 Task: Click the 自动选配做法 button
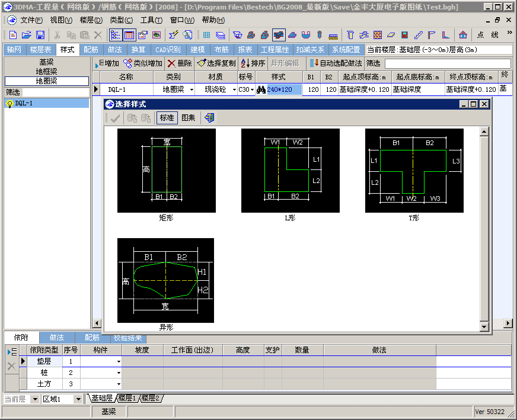336,63
